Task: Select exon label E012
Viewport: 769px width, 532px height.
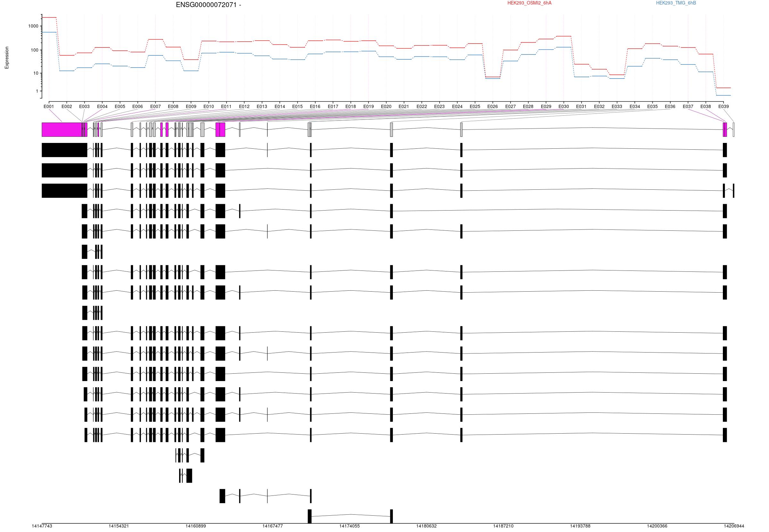Action: (x=244, y=107)
